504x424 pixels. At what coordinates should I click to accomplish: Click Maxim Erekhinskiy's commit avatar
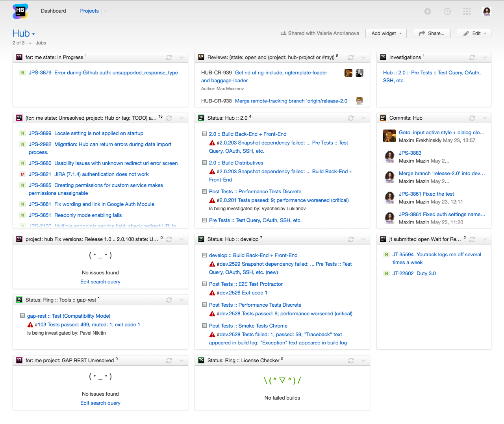tap(389, 136)
